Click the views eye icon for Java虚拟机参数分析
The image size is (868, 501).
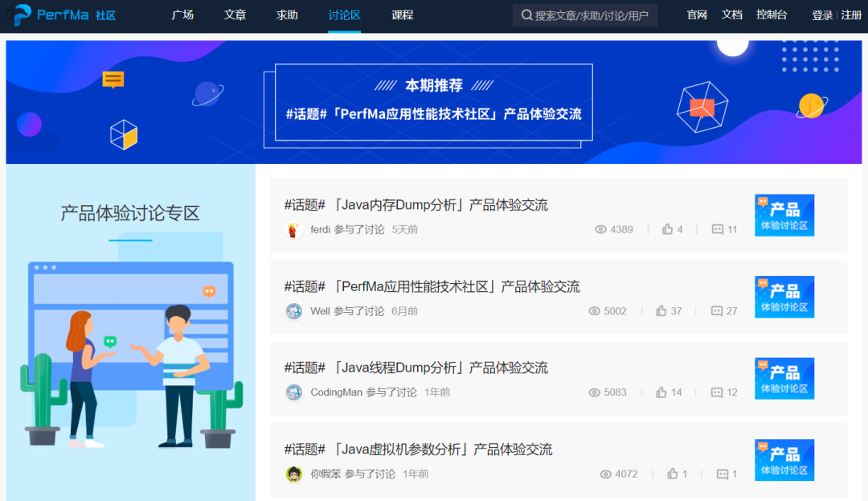606,474
